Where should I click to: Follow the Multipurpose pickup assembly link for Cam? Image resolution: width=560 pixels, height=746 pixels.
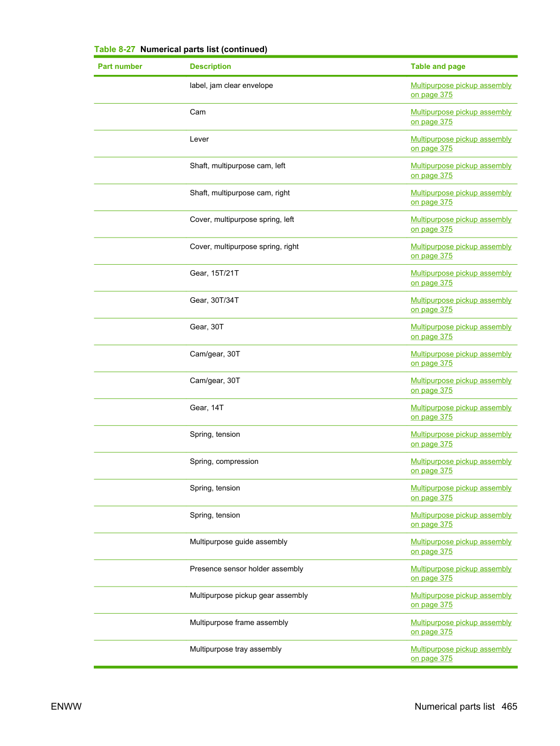(461, 117)
